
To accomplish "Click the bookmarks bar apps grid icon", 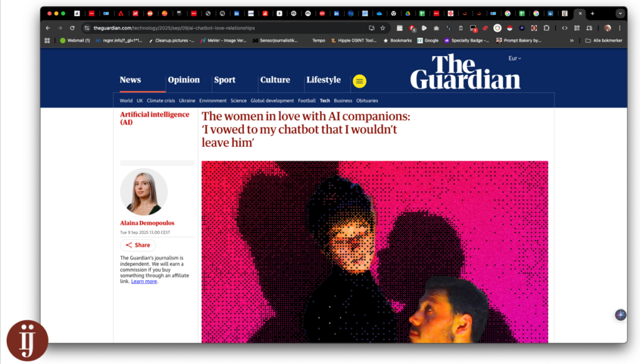I will tap(47, 41).
